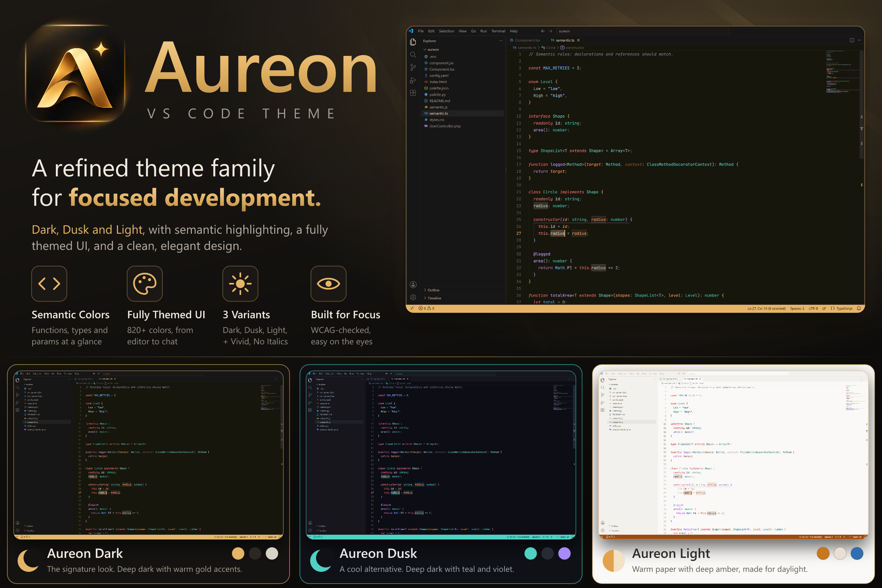Click the UTF-8 encoding status item

pyautogui.click(x=813, y=308)
